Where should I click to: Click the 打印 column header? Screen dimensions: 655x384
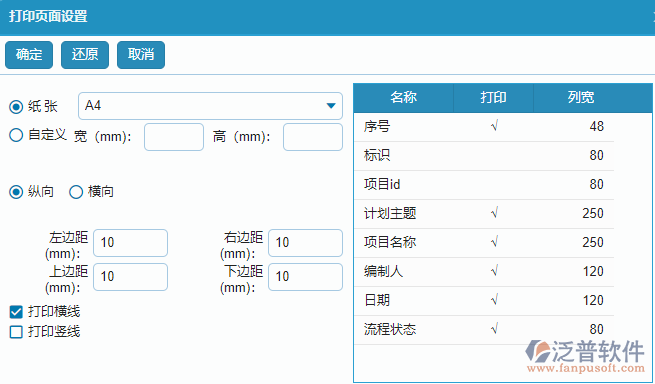(x=493, y=98)
